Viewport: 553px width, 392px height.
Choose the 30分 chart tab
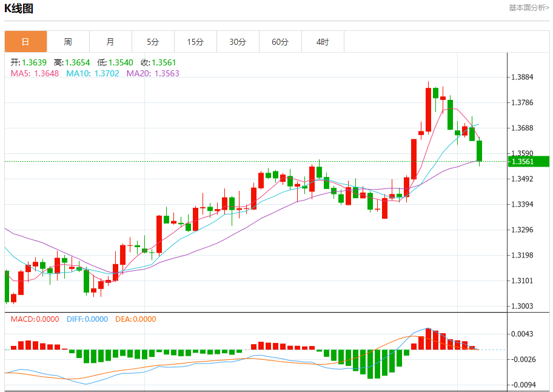tap(238, 42)
